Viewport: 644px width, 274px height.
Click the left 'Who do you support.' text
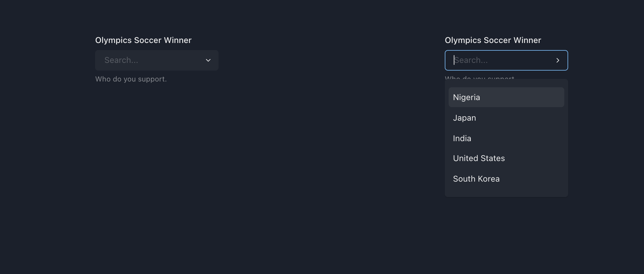click(131, 79)
